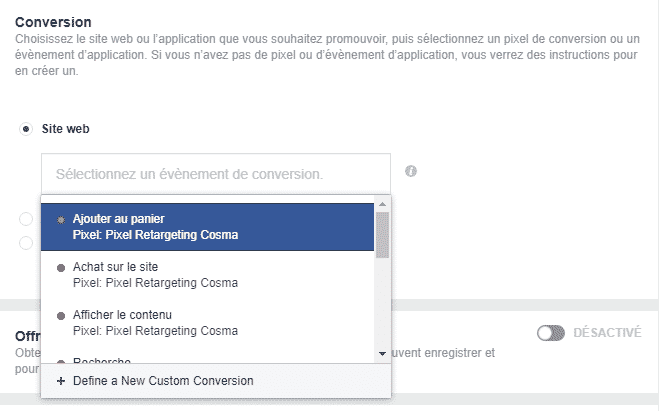Click scroll-down arrow in the dropdown list
659x411 pixels.
[x=381, y=354]
